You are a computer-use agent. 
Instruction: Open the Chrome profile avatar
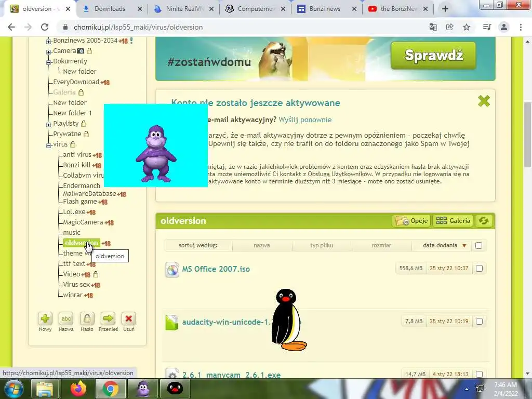coord(504,27)
